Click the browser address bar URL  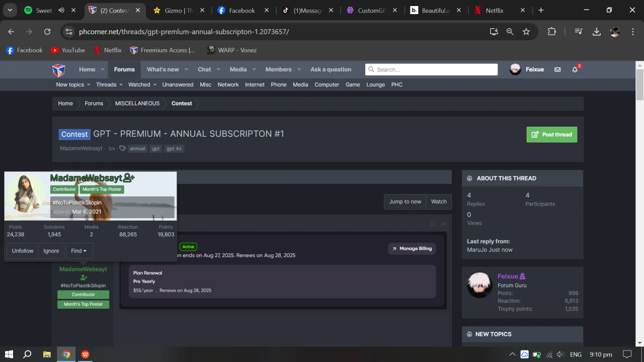pos(184,32)
